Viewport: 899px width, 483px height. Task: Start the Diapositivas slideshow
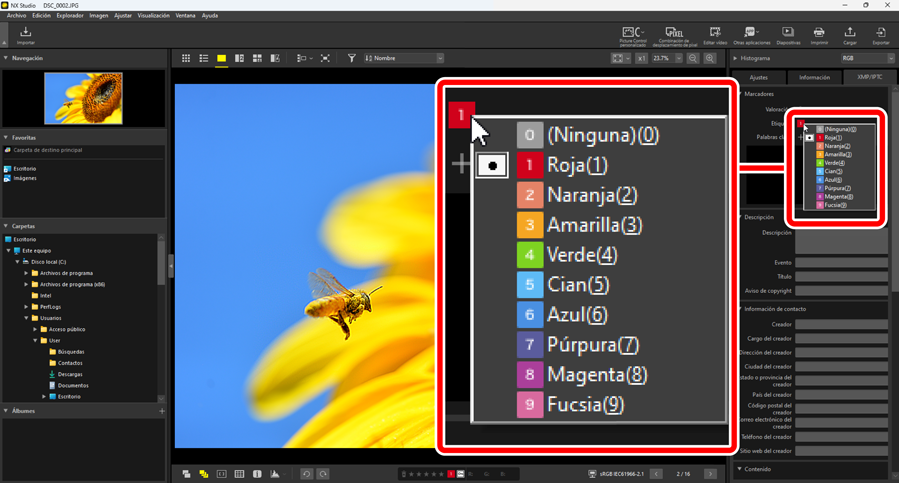point(788,35)
